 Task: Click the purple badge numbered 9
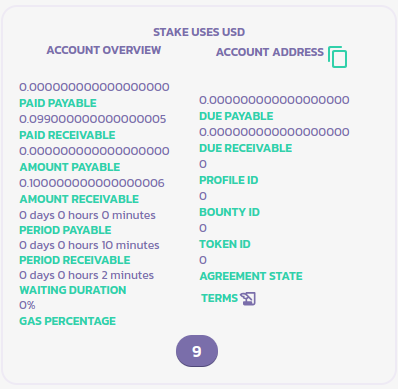pos(197,351)
